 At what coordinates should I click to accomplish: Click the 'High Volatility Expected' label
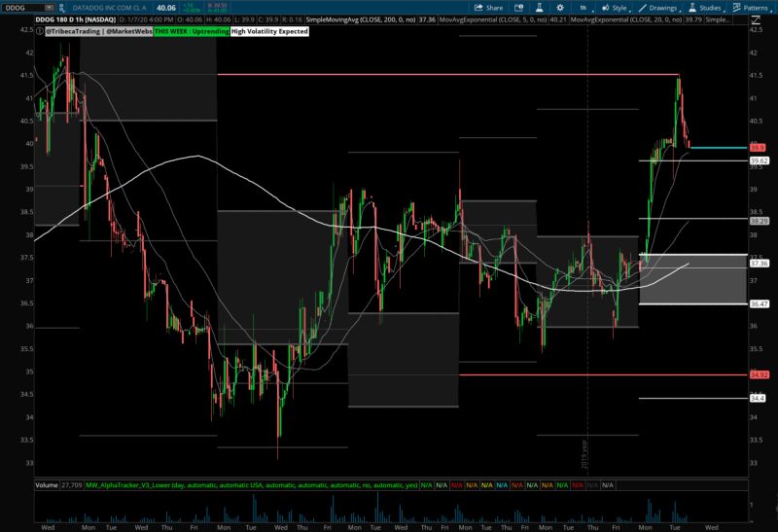pos(269,31)
